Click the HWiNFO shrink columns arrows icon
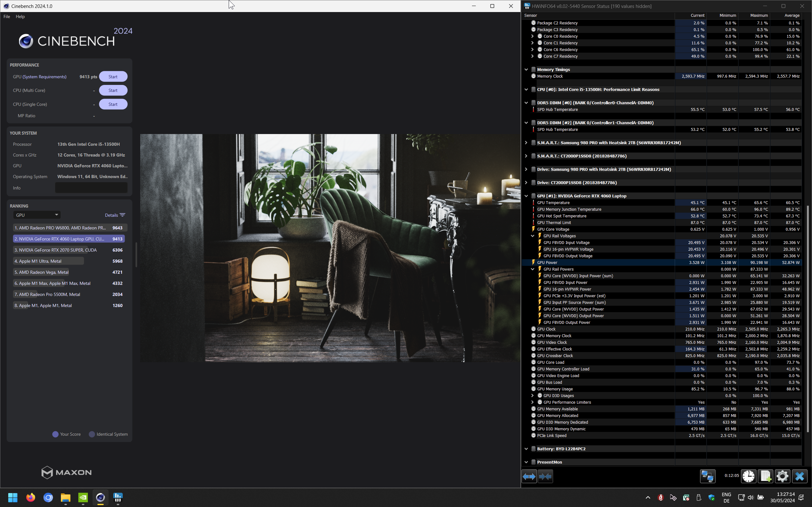The width and height of the screenshot is (812, 507). point(545,476)
